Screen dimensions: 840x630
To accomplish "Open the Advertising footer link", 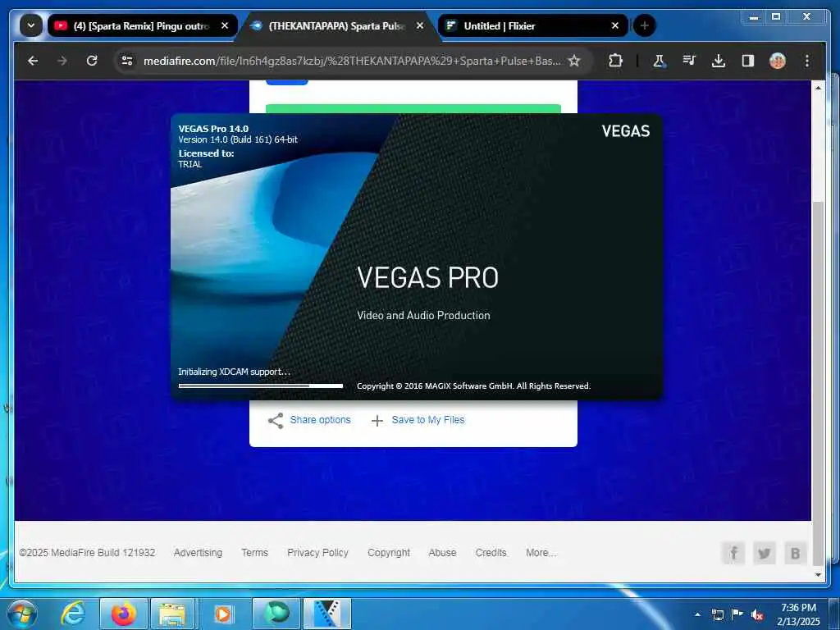I will point(198,552).
